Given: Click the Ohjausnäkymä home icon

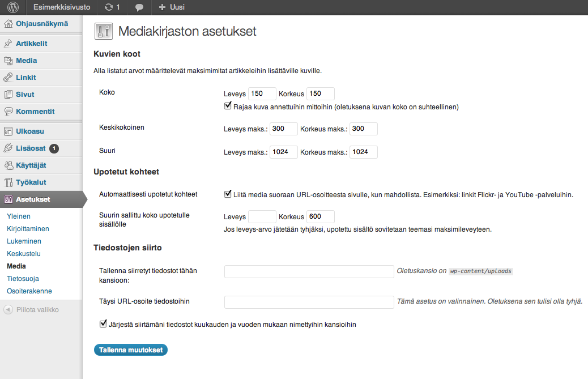Looking at the screenshot, I should click(8, 24).
